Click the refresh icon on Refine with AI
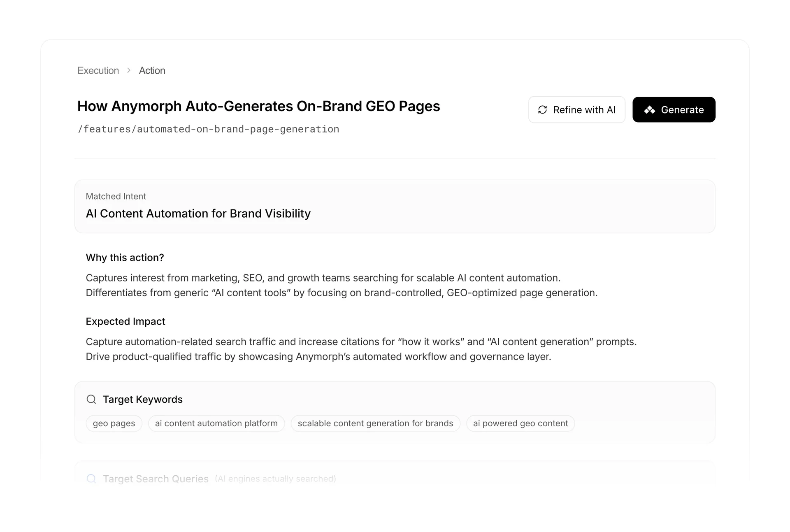This screenshot has height=532, width=790. point(542,109)
